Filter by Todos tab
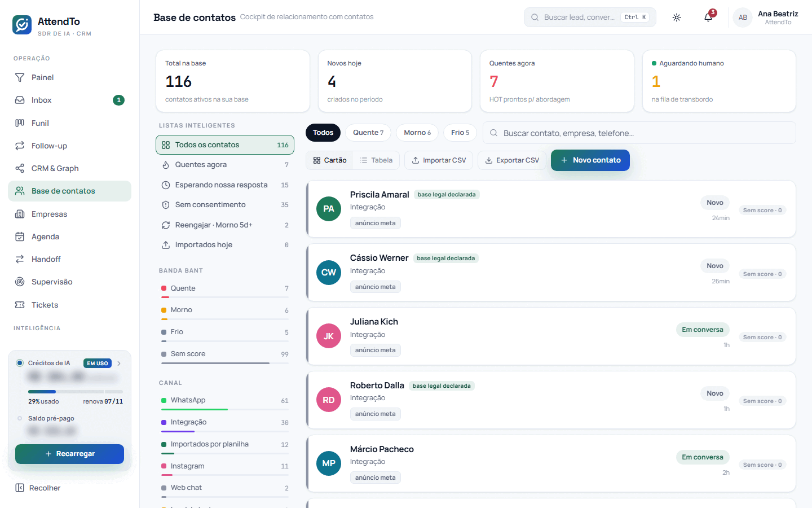This screenshot has width=812, height=508. (323, 133)
